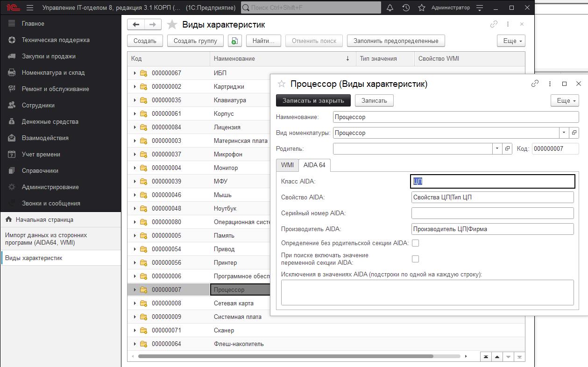Open the 'Родитель' dropdown selector
The height and width of the screenshot is (367, 588).
click(497, 148)
